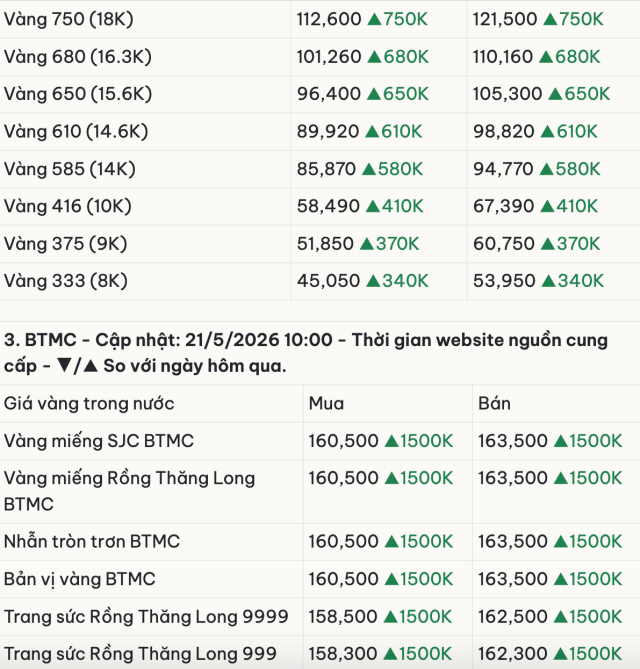Screen dimensions: 640x669
Task: Click the Mua column header
Action: (326, 404)
